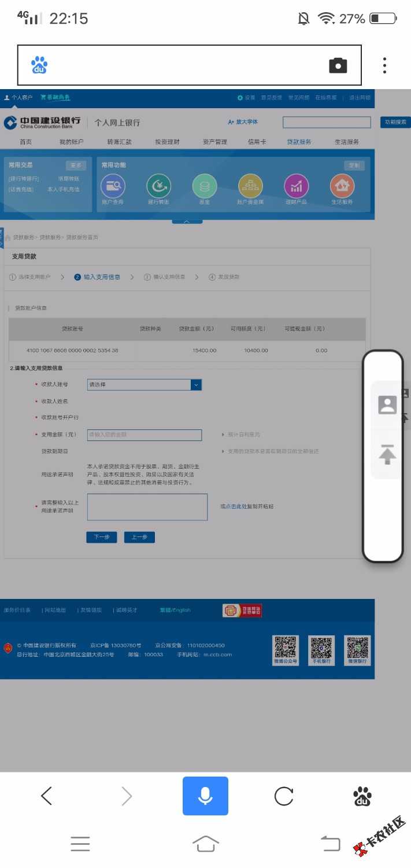Click 本人手机充值 quick transaction link

[63, 189]
